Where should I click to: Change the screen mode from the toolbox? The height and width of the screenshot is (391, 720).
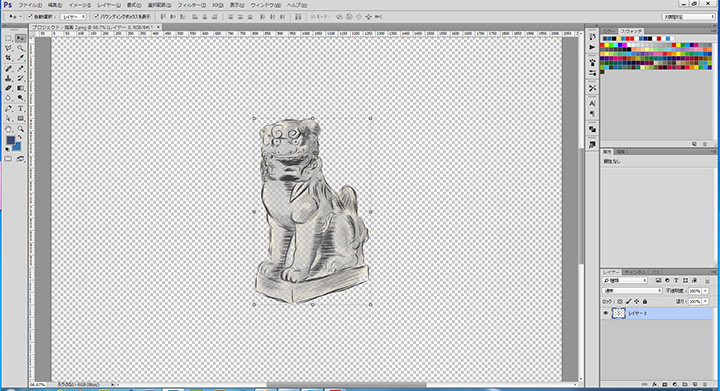[x=20, y=159]
